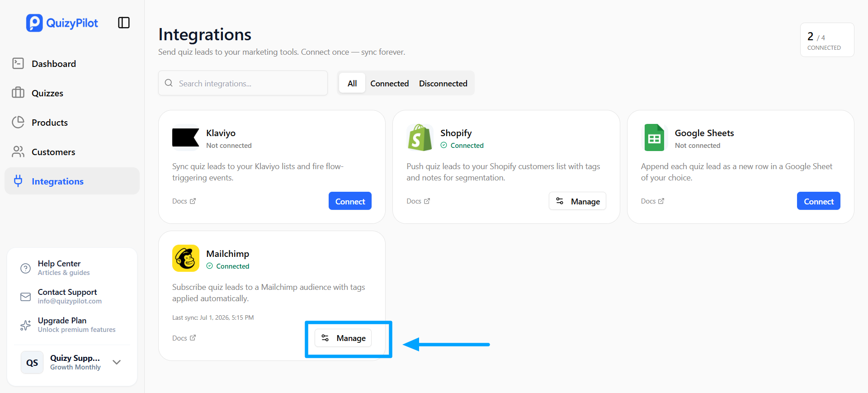
Task: Select Integrations in sidebar
Action: (72, 181)
